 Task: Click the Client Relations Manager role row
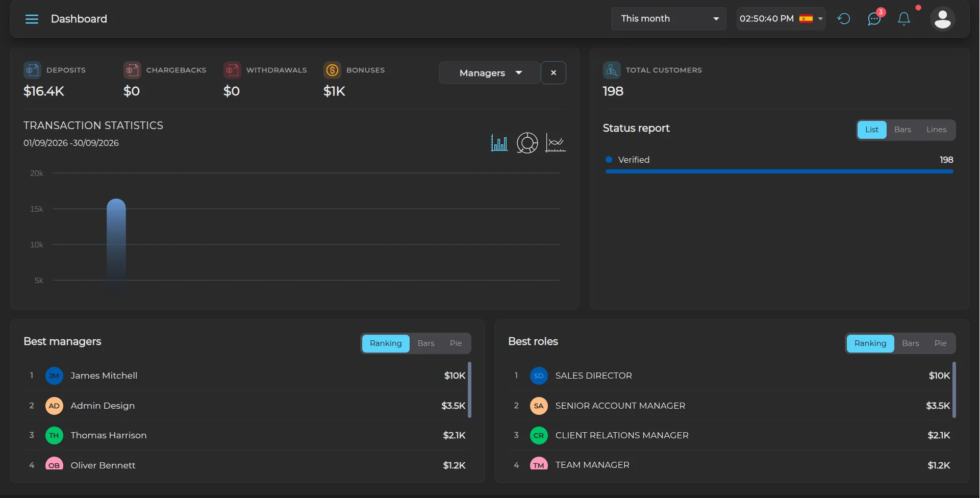point(730,436)
